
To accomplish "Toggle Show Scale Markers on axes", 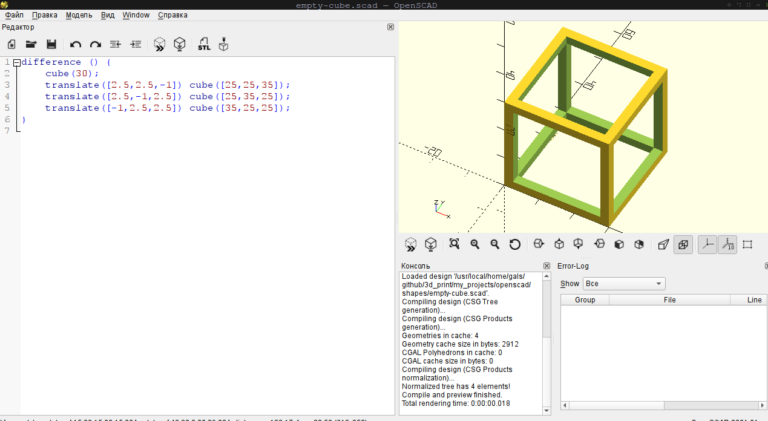I will click(727, 244).
